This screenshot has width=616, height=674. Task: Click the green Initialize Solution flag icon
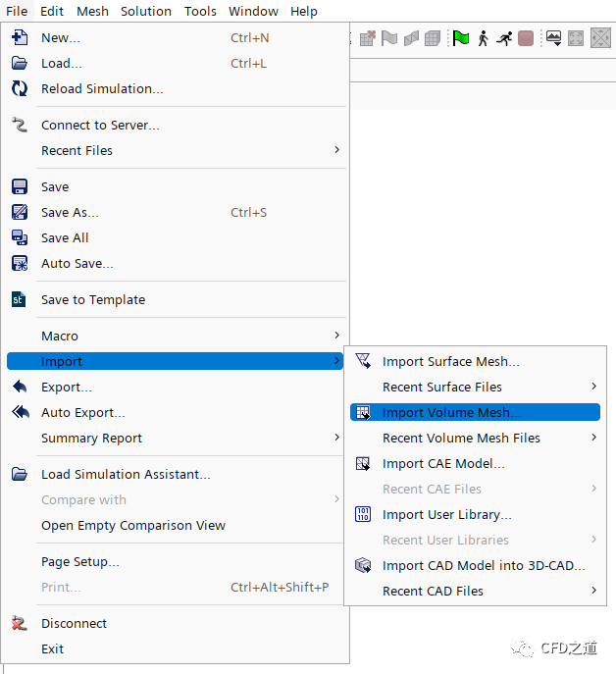pyautogui.click(x=460, y=38)
